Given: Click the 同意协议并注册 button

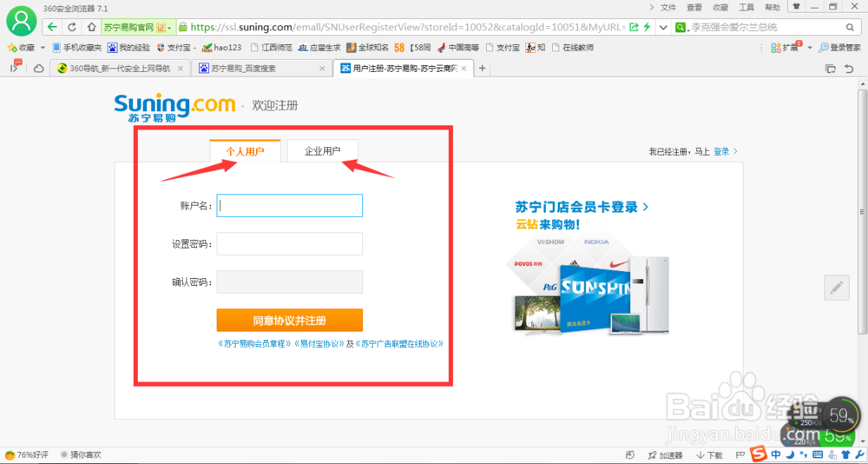Looking at the screenshot, I should click(x=290, y=321).
